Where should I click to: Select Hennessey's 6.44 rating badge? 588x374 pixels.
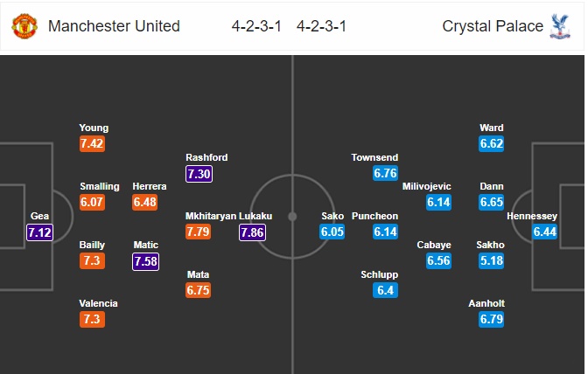(546, 232)
